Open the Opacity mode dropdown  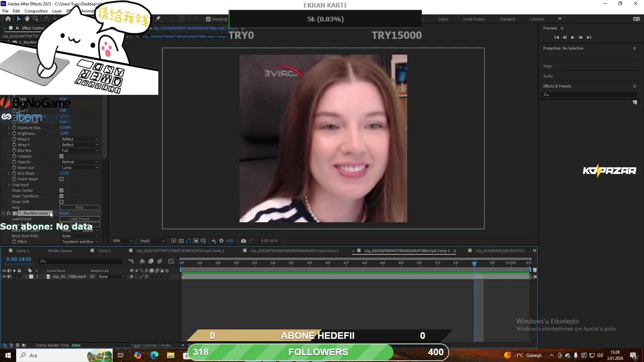pyautogui.click(x=79, y=162)
